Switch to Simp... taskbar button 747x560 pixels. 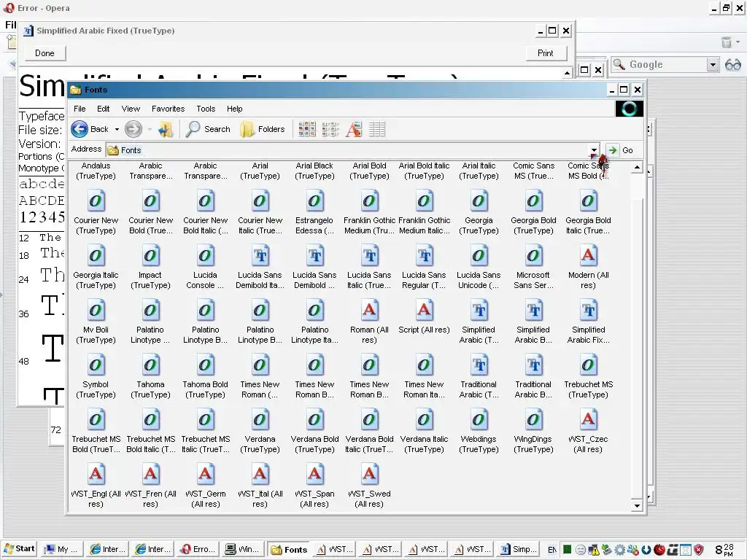[x=519, y=550]
